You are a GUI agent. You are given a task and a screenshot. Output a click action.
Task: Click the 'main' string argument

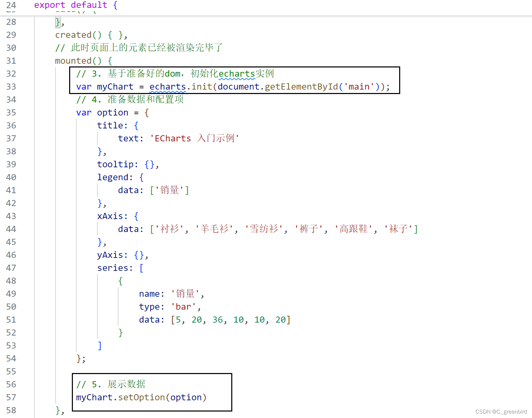[359, 87]
